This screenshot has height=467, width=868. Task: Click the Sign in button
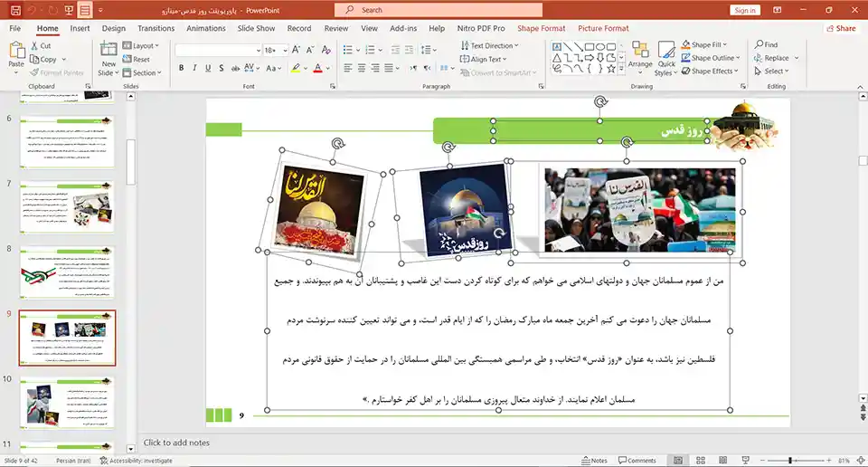point(745,10)
